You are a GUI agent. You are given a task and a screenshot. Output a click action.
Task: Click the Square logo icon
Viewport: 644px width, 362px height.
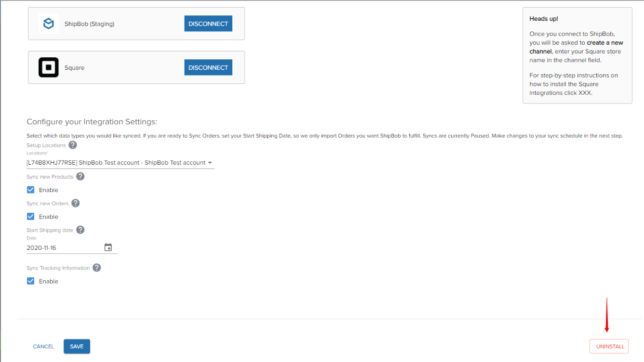[x=49, y=67]
